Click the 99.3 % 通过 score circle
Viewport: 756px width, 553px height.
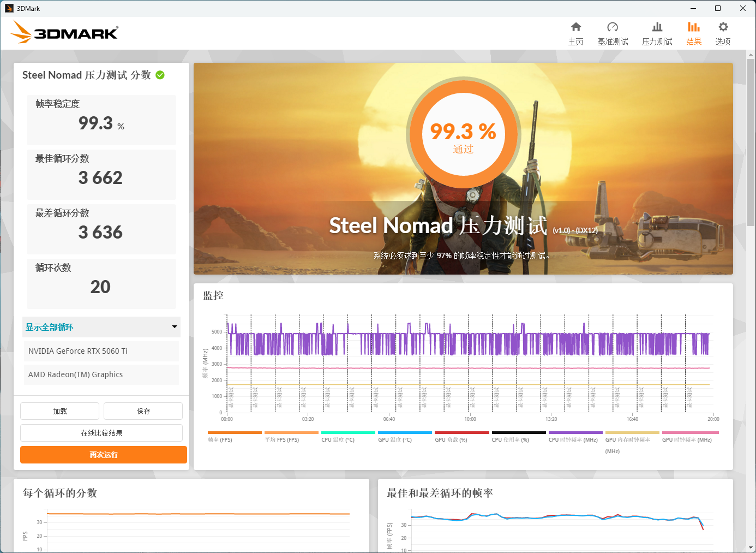[x=463, y=134]
